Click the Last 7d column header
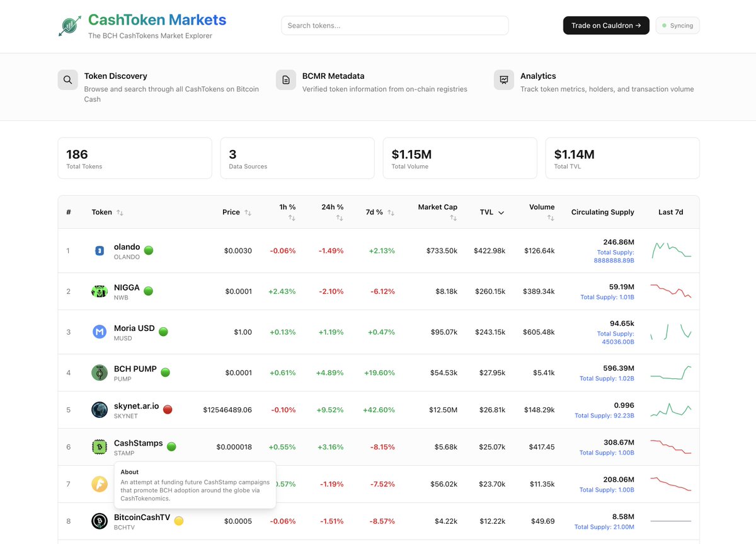This screenshot has width=756, height=544. click(x=670, y=212)
